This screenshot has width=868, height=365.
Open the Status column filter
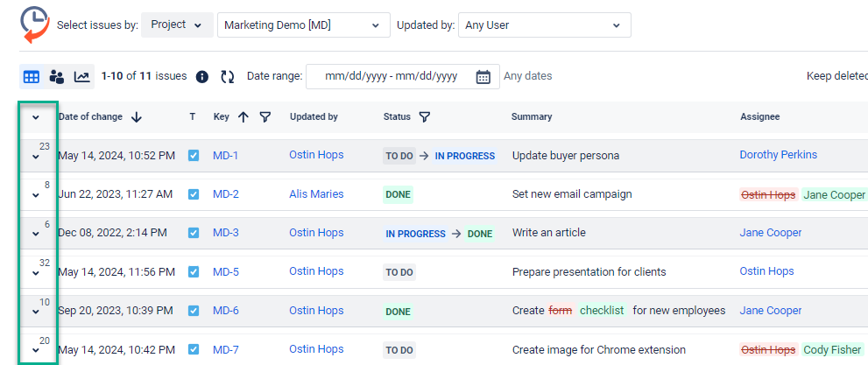(x=425, y=116)
